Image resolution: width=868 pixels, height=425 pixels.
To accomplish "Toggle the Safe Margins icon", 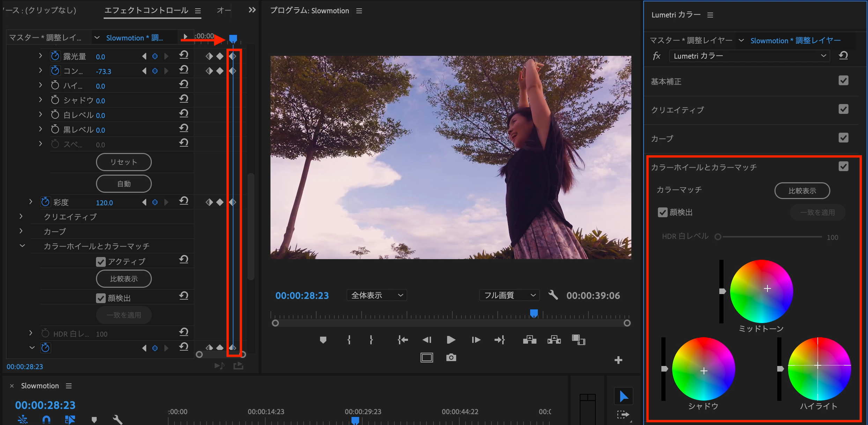I will (x=426, y=358).
